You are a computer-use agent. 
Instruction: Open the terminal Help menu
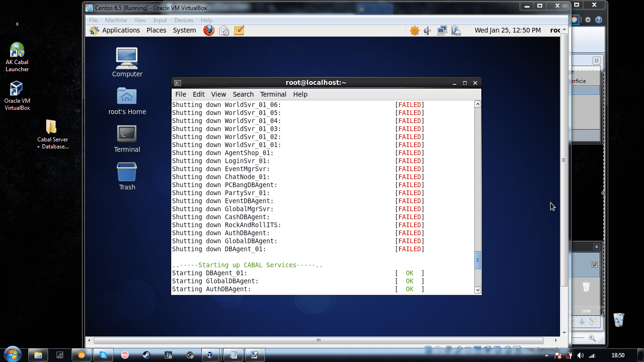tap(300, 94)
